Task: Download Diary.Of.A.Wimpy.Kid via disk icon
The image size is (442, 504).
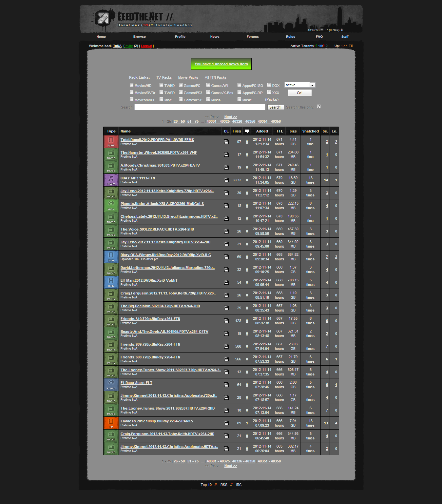Action: [x=226, y=257]
